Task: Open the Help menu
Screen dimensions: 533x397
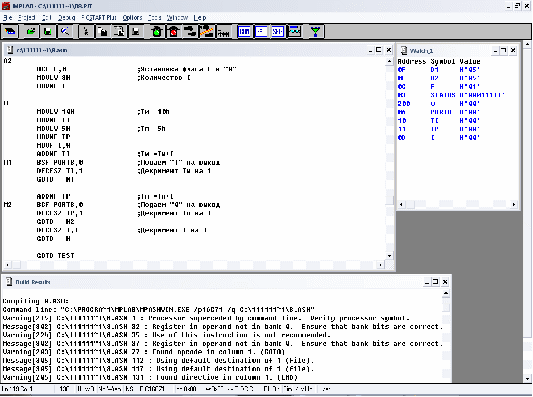Action: pos(200,18)
